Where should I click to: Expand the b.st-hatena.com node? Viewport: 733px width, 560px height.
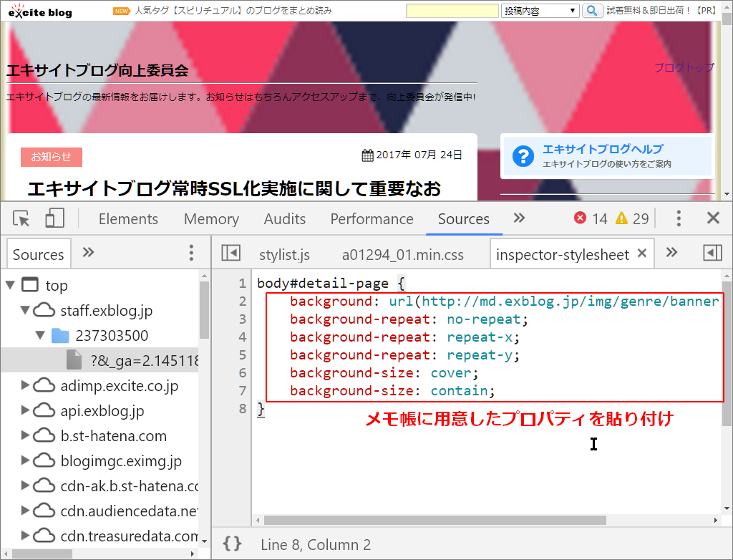click(x=25, y=435)
